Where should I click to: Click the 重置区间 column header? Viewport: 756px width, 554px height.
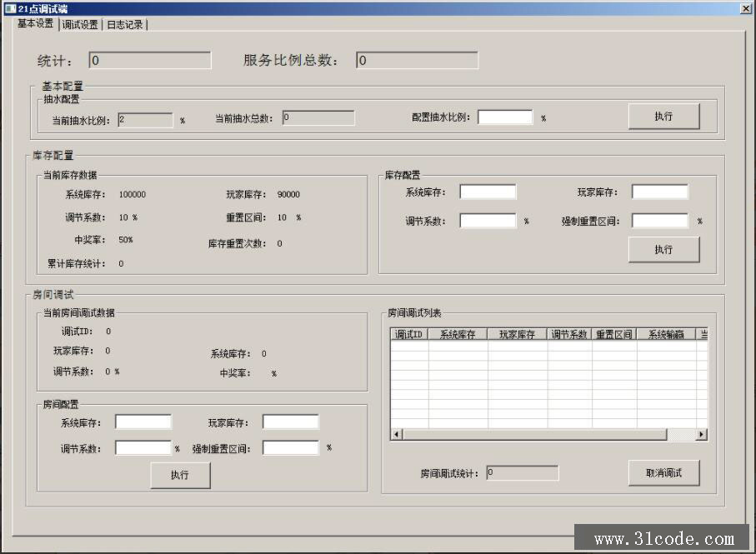[x=614, y=335]
